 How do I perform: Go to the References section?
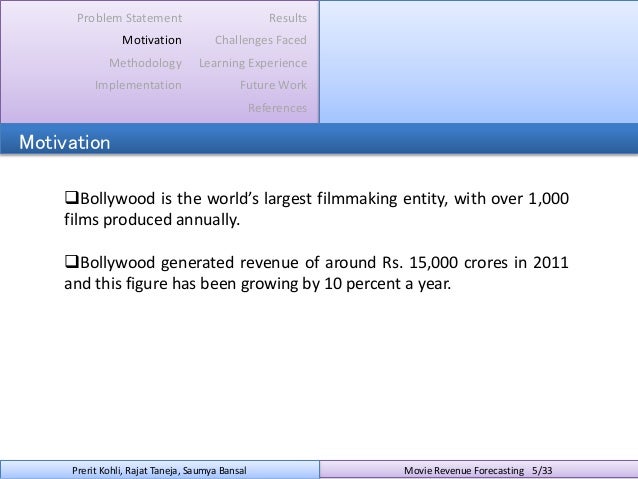click(x=277, y=108)
